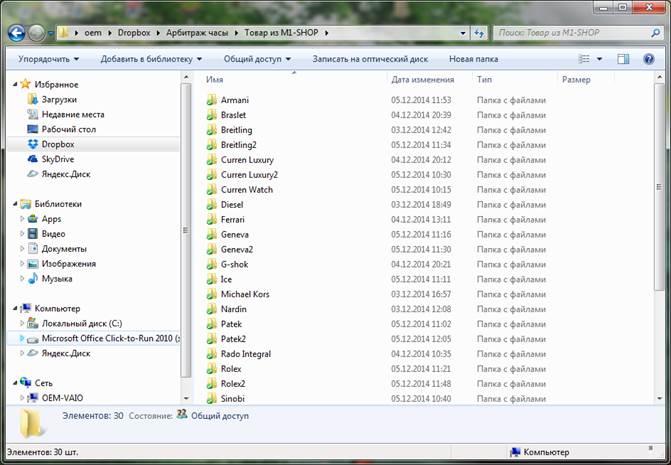Toggle the preview pane icon

point(623,59)
